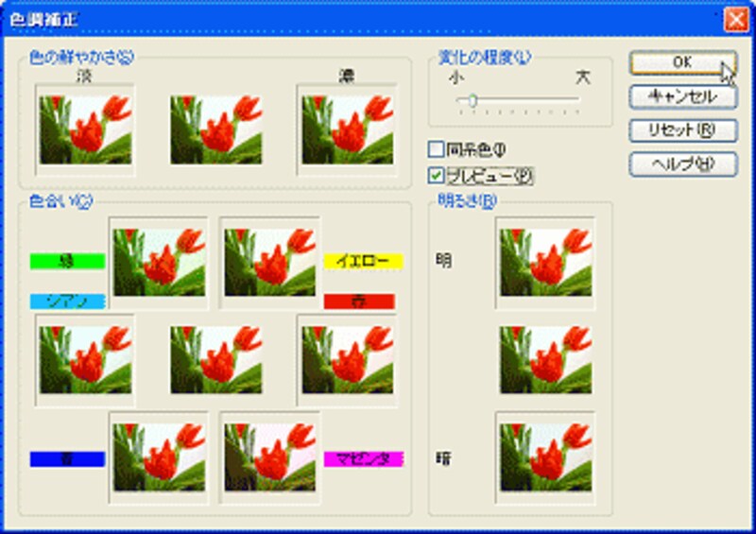Click the brighter (明) brightness thumbnail
Image resolution: width=756 pixels, height=534 pixels.
click(x=546, y=258)
